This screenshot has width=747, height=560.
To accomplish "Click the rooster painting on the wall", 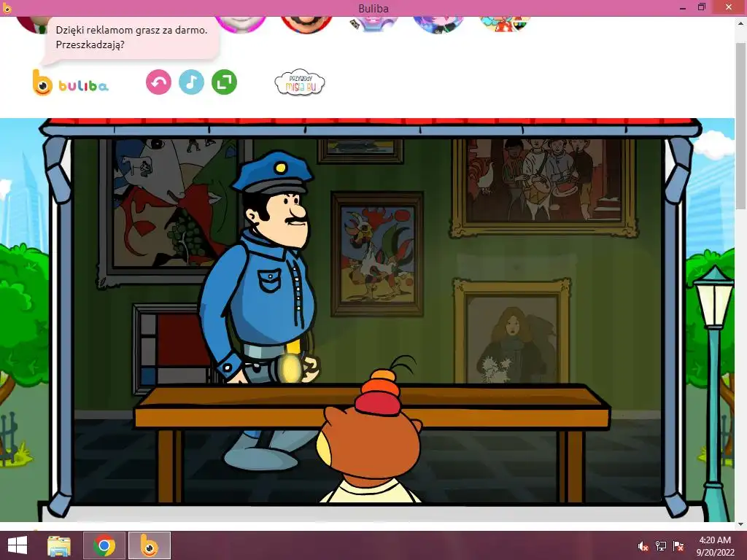I will [x=377, y=254].
